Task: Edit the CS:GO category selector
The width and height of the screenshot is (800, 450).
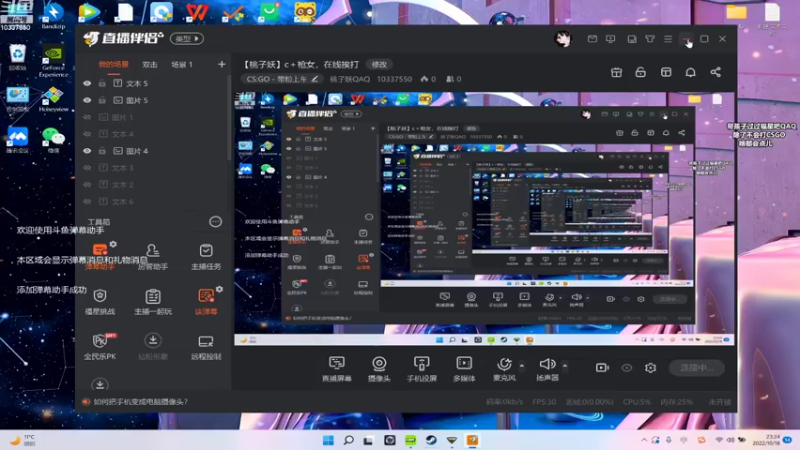Action: coord(282,79)
